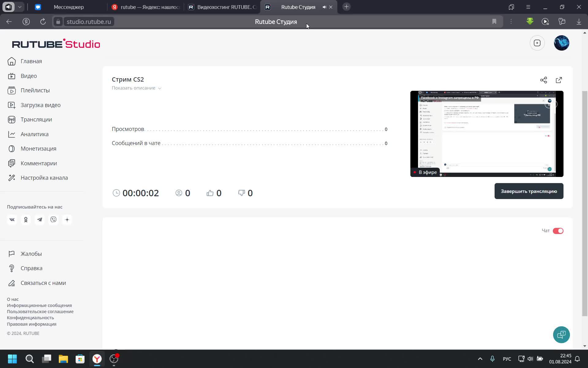Open Пользовательское соглашение link

tap(40, 312)
